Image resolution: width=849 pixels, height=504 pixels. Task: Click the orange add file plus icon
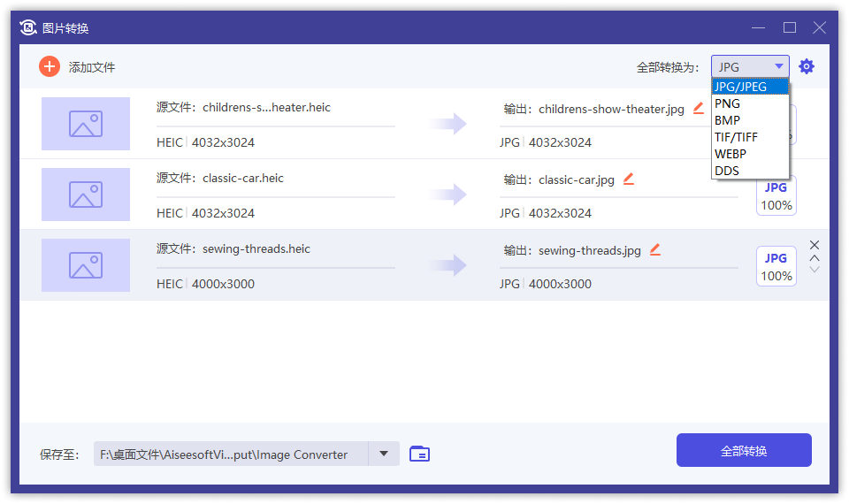tap(50, 66)
